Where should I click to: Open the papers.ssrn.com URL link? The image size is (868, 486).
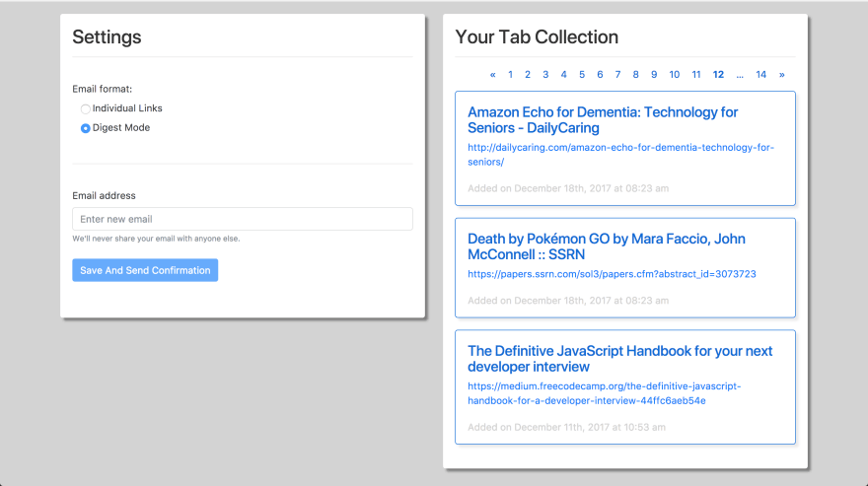click(612, 274)
